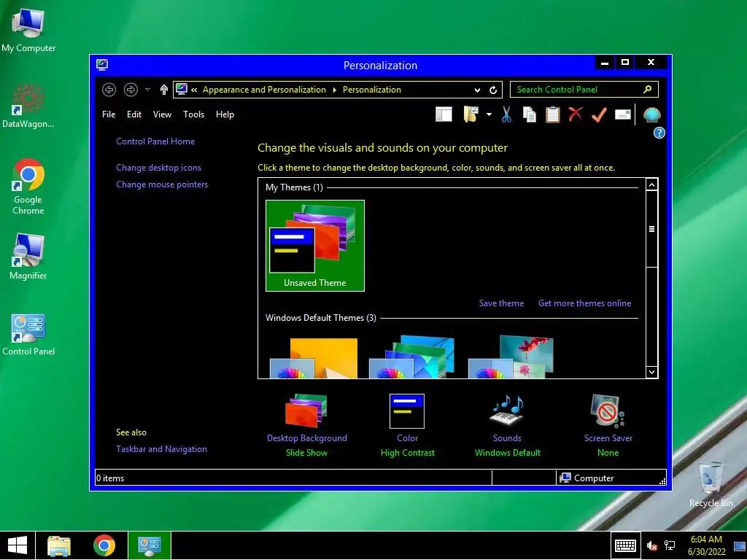Open the View menu

[x=162, y=114]
